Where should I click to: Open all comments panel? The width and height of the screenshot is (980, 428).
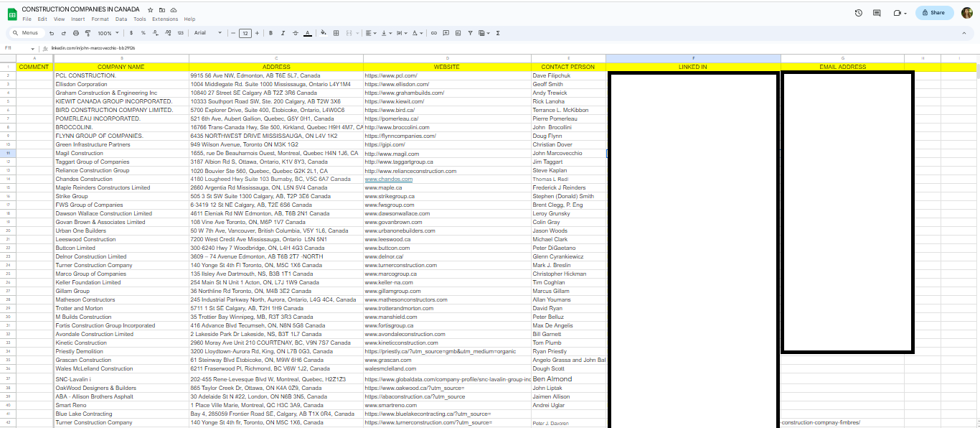click(877, 13)
